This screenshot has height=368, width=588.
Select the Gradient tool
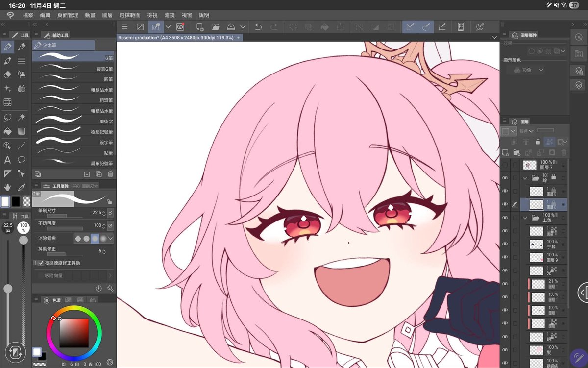22,131
